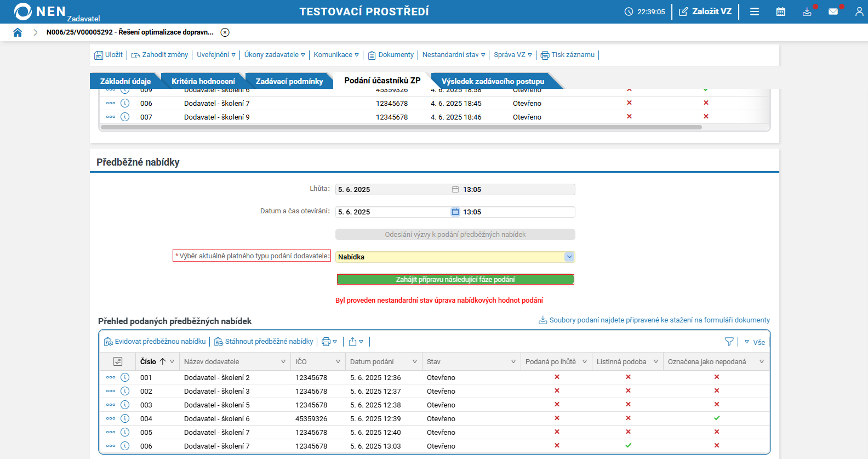Click the horizontal scrollbar of upper table

[x=401, y=127]
